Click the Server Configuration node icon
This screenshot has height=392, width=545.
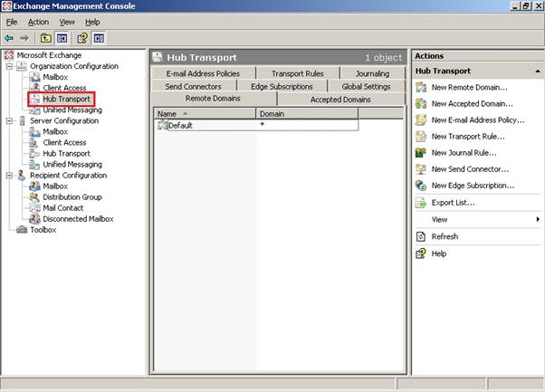click(22, 120)
